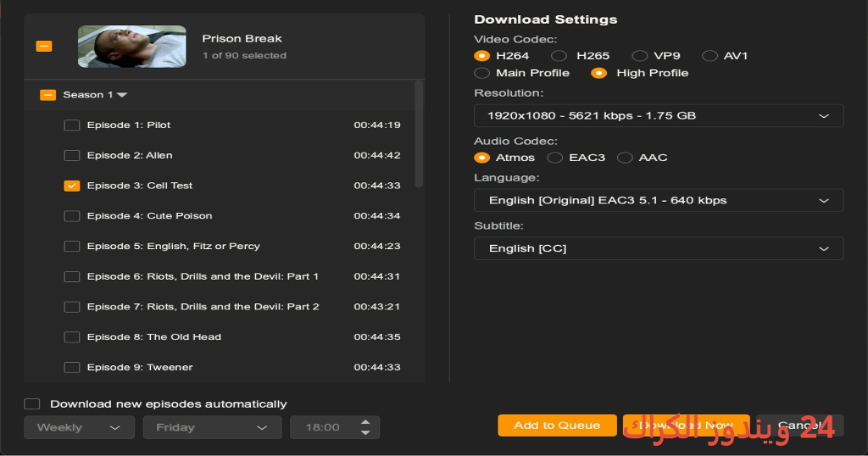Select EAC3 audio codec

554,158
